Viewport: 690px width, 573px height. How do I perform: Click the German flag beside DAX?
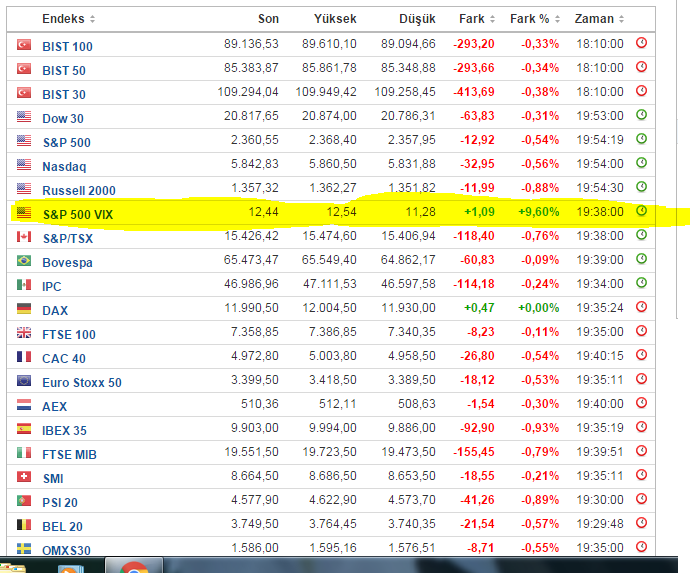click(x=24, y=309)
